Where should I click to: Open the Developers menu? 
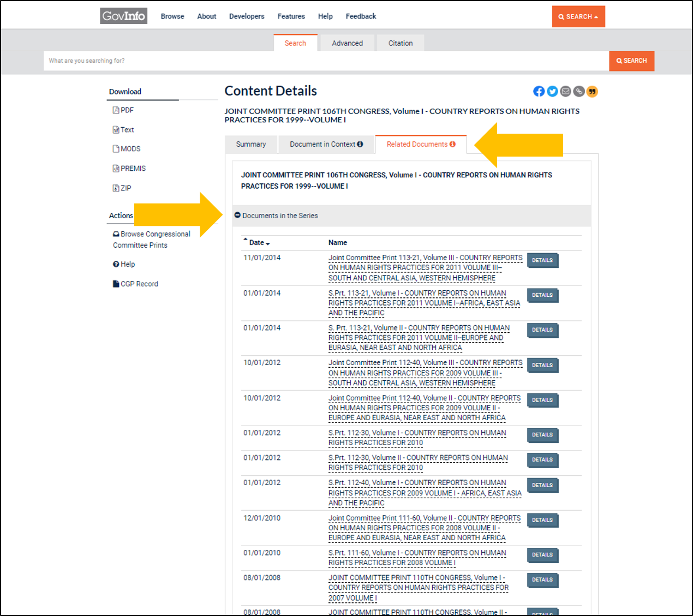point(247,16)
